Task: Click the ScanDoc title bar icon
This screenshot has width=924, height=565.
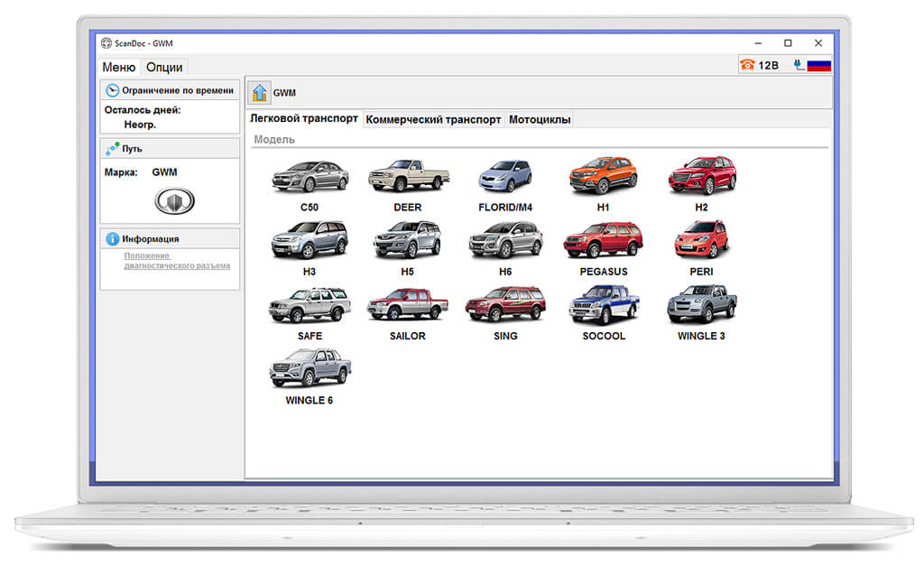Action: pyautogui.click(x=106, y=43)
